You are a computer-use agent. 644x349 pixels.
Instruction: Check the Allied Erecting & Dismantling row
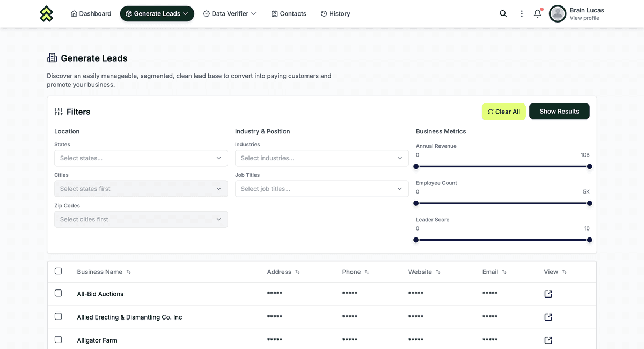point(58,316)
